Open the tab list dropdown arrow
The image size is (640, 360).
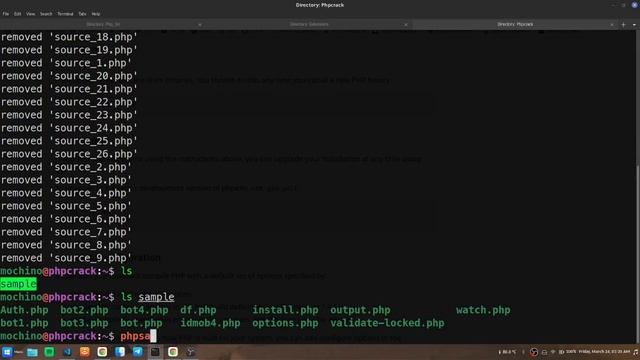point(634,24)
